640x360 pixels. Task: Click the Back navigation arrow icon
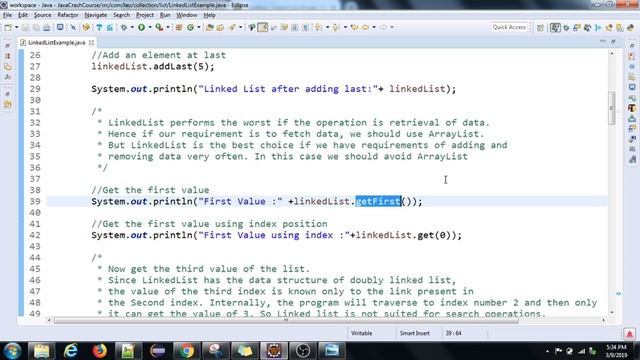click(x=365, y=27)
